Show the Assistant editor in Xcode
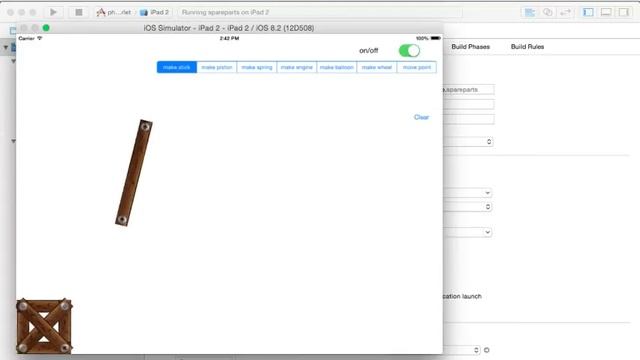 coord(547,12)
